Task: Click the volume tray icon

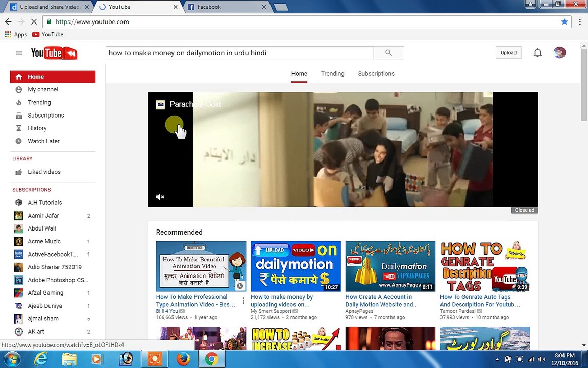Action: pyautogui.click(x=541, y=359)
